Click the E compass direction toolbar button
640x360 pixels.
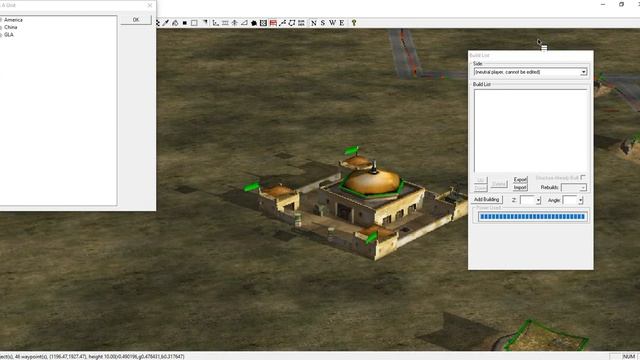click(x=342, y=23)
